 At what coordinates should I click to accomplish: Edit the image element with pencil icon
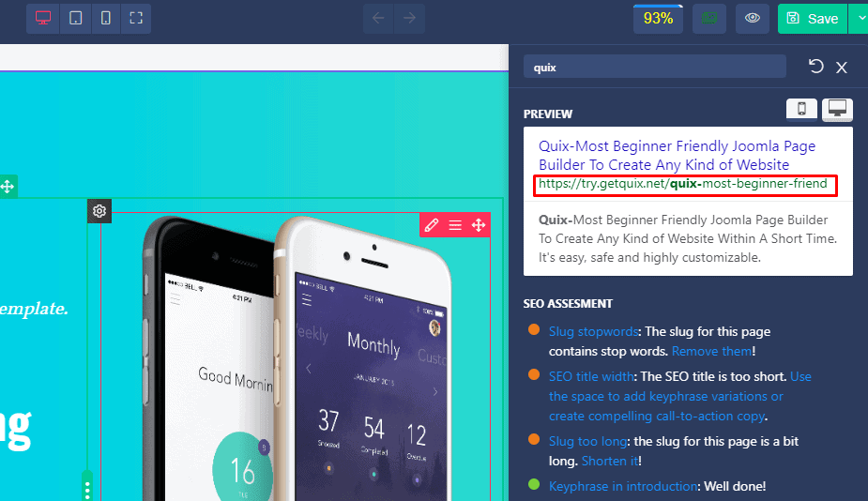point(432,225)
